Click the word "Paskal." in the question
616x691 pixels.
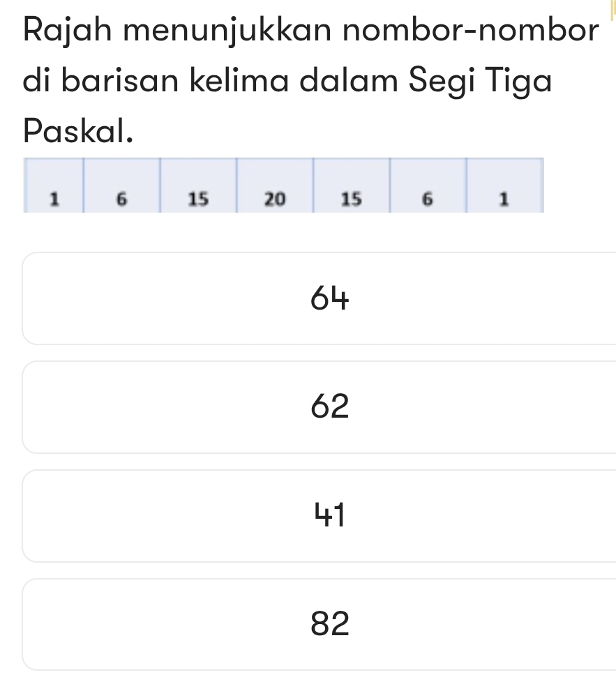coord(77,130)
